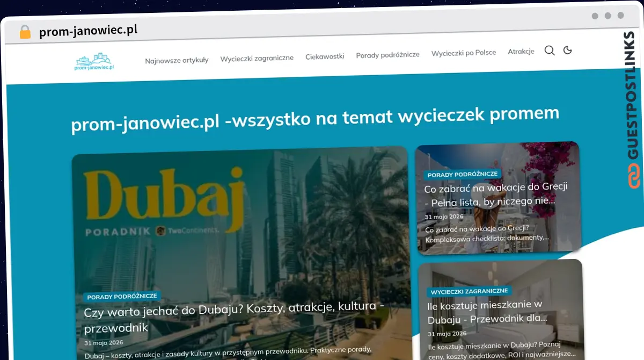Open article Czy warto jechać do Dubaju
This screenshot has width=644, height=360.
(234, 318)
